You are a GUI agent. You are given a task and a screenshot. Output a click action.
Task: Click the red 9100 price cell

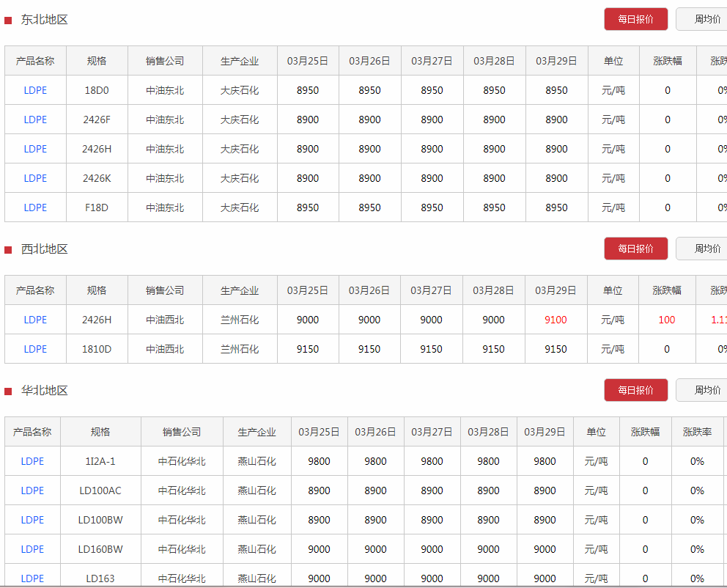tap(556, 320)
